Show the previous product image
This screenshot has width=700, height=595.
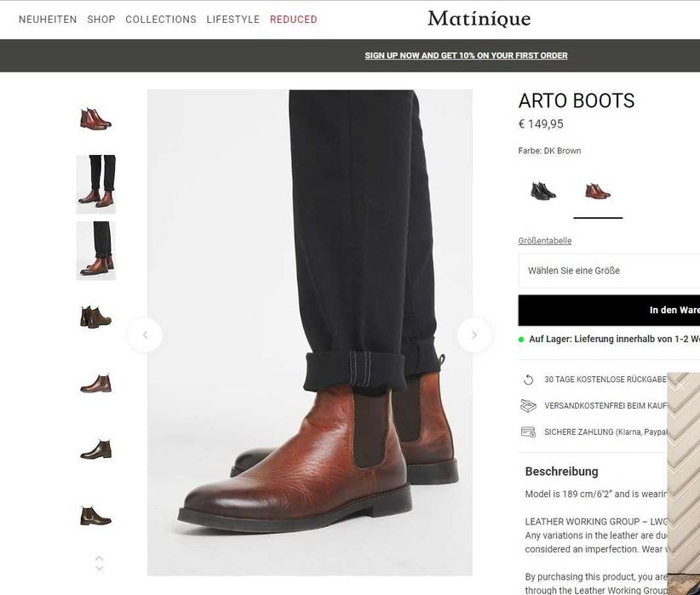[145, 335]
